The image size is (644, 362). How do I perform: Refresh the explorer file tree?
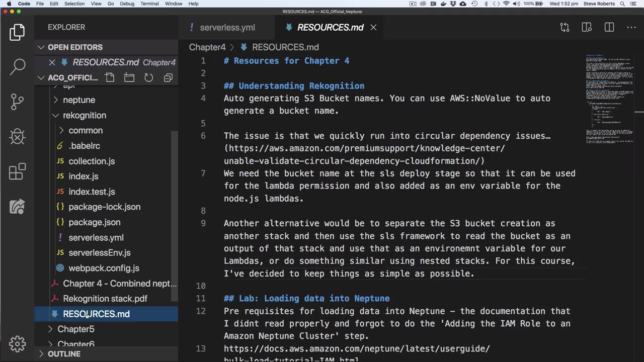[148, 77]
